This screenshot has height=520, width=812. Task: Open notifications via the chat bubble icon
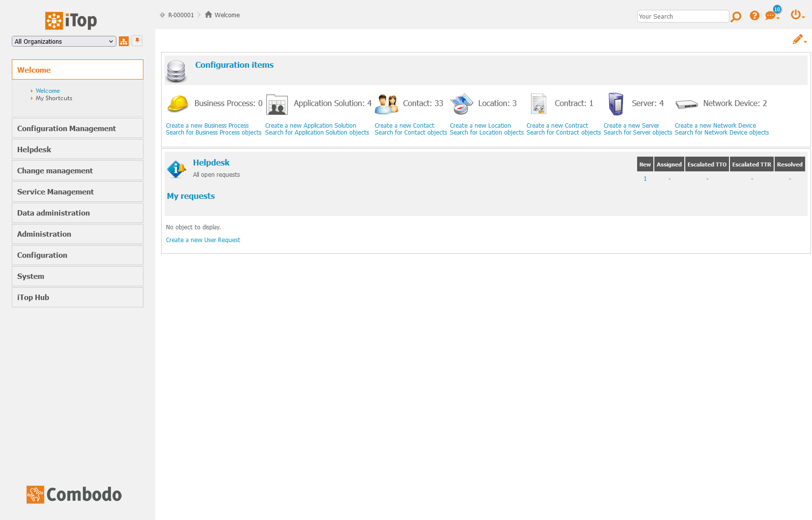pyautogui.click(x=770, y=16)
